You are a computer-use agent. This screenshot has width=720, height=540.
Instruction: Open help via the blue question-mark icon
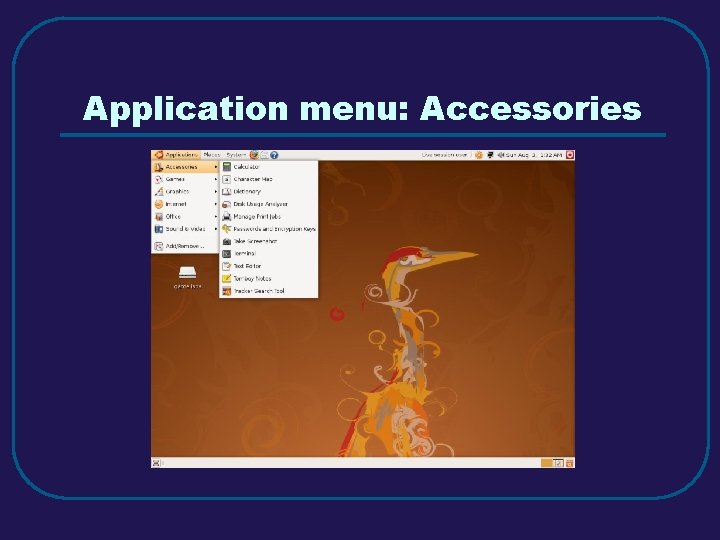(x=274, y=155)
